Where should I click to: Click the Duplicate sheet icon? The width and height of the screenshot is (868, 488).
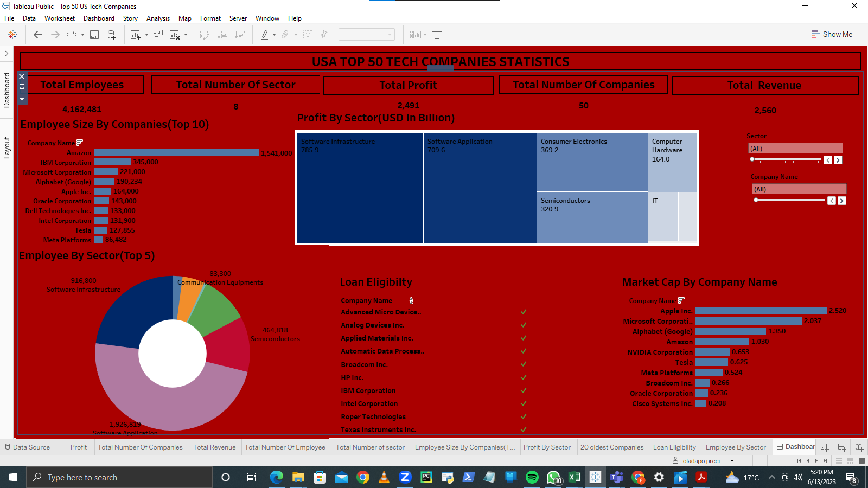[158, 35]
